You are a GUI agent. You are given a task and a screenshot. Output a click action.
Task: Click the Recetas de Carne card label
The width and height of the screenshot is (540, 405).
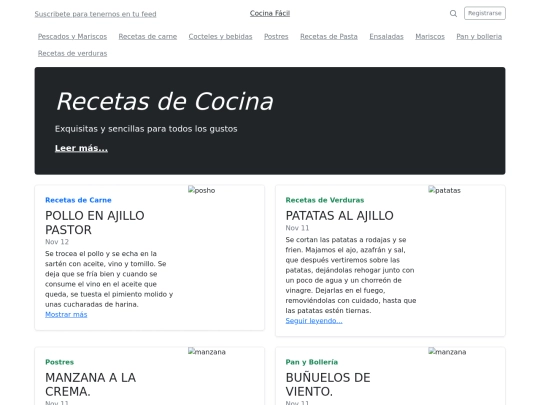click(78, 200)
